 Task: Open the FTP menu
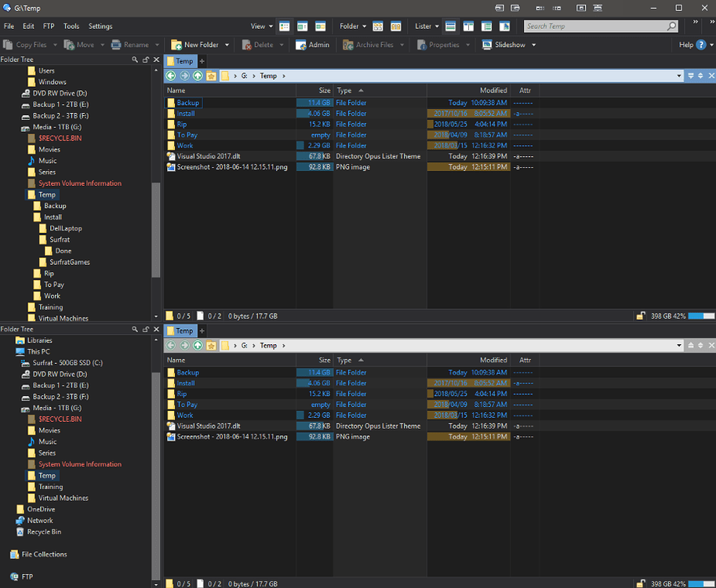pos(49,26)
